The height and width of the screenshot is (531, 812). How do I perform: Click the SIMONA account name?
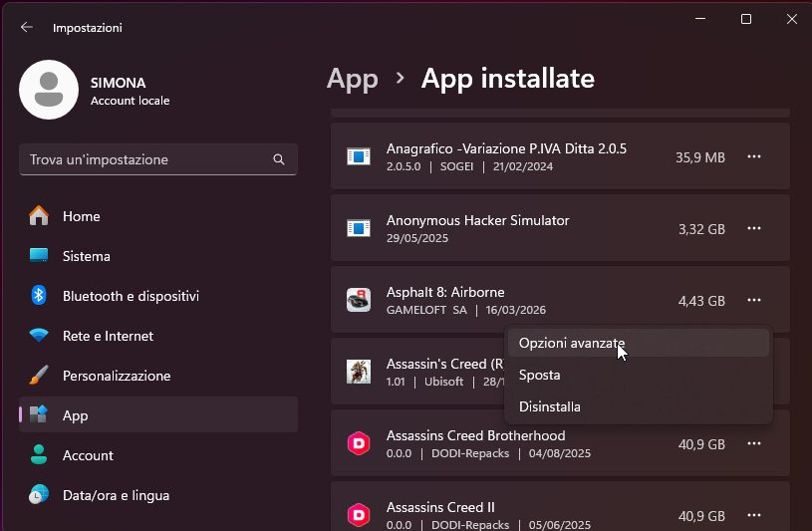(x=119, y=83)
